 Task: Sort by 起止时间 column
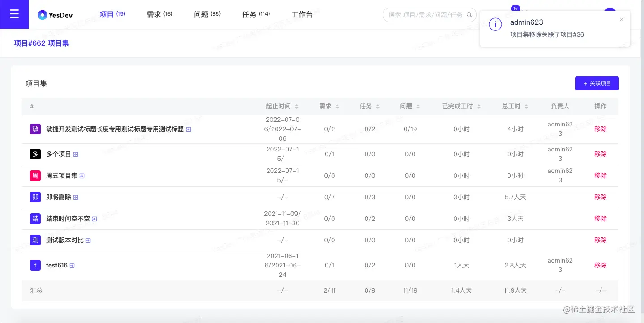[x=296, y=107]
